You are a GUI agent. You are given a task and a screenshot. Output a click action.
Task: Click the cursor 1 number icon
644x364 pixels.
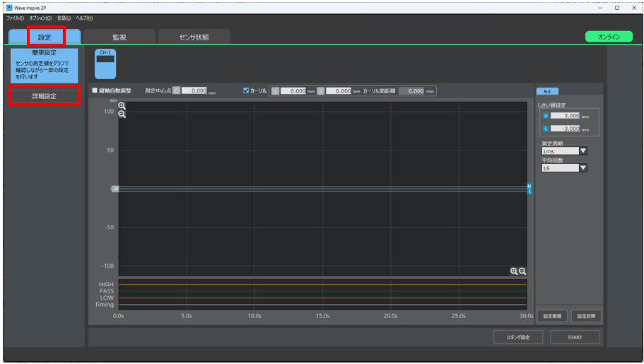click(x=275, y=91)
